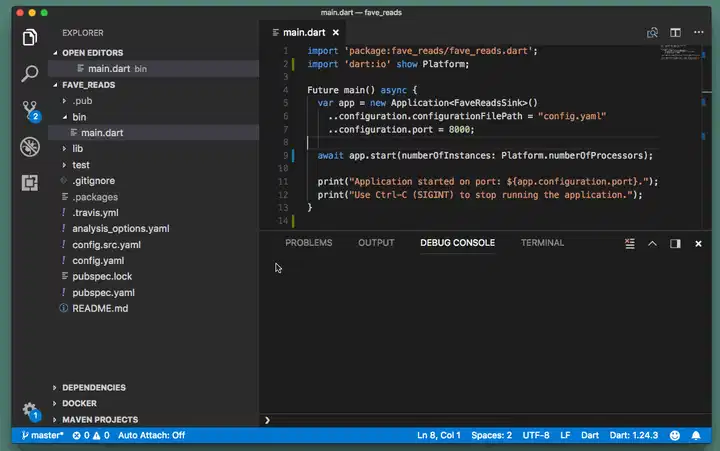720x451 pixels.
Task: Click LF end-of-line selector
Action: [x=565, y=435]
